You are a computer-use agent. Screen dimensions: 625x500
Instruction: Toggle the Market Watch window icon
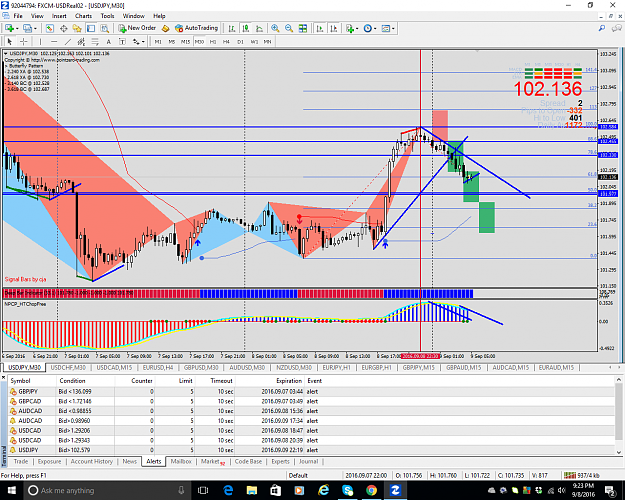(50, 28)
